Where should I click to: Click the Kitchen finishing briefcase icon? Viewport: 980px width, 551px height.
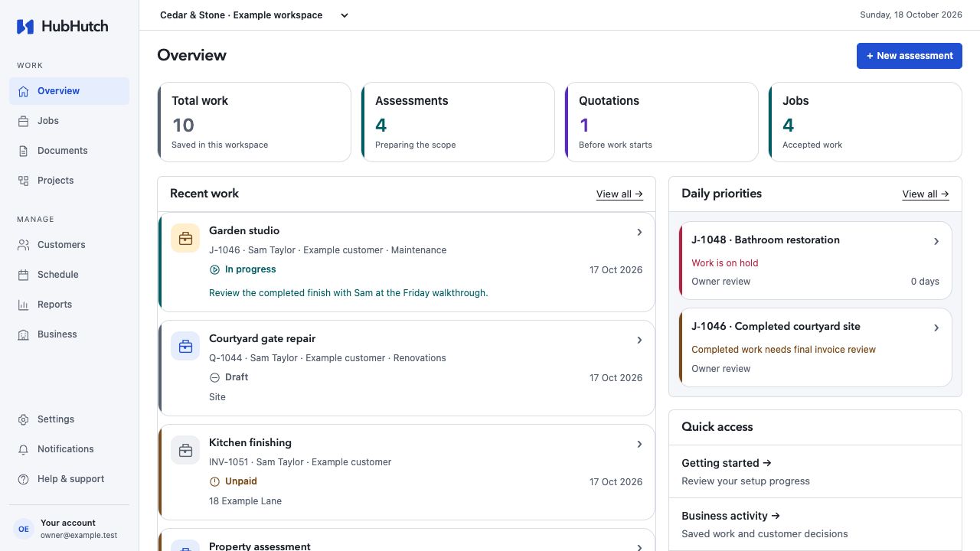[x=185, y=450]
